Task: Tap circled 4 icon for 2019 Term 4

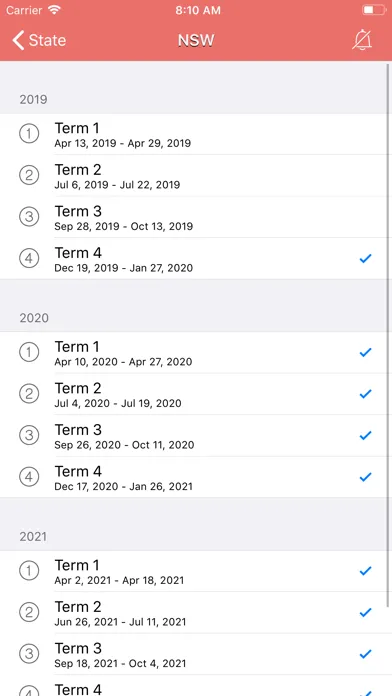Action: click(29, 258)
